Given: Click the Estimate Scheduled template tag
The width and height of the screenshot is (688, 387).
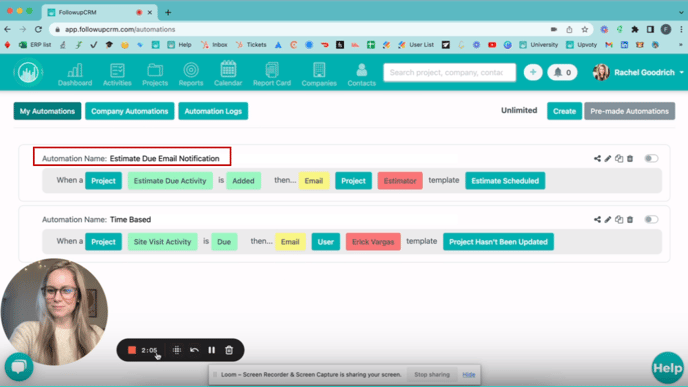Looking at the screenshot, I should point(505,181).
